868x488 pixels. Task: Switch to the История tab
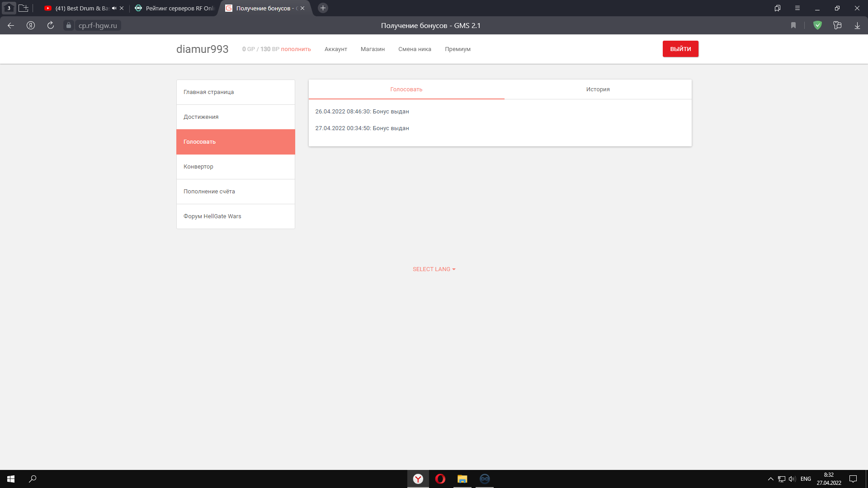[598, 89]
